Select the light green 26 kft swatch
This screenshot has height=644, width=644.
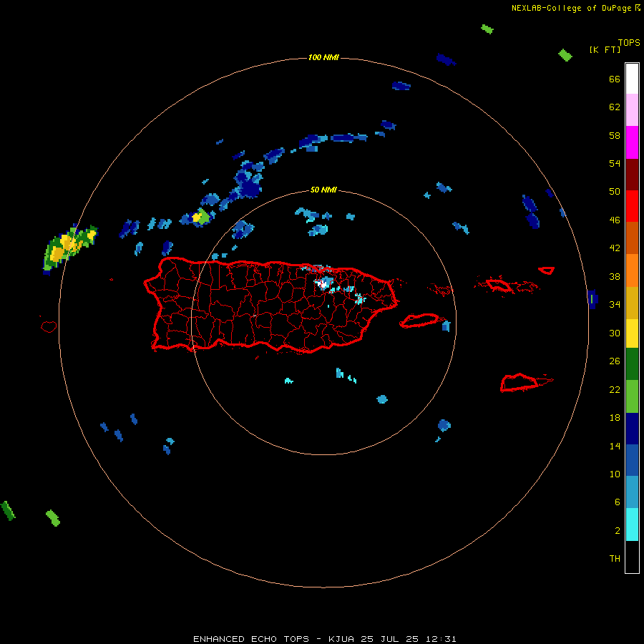632,396
